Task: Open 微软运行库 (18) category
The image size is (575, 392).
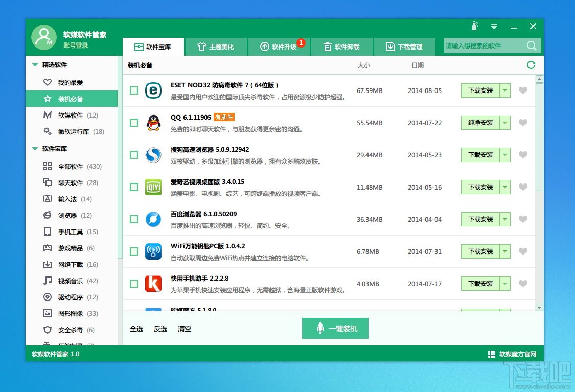Action: pos(72,131)
